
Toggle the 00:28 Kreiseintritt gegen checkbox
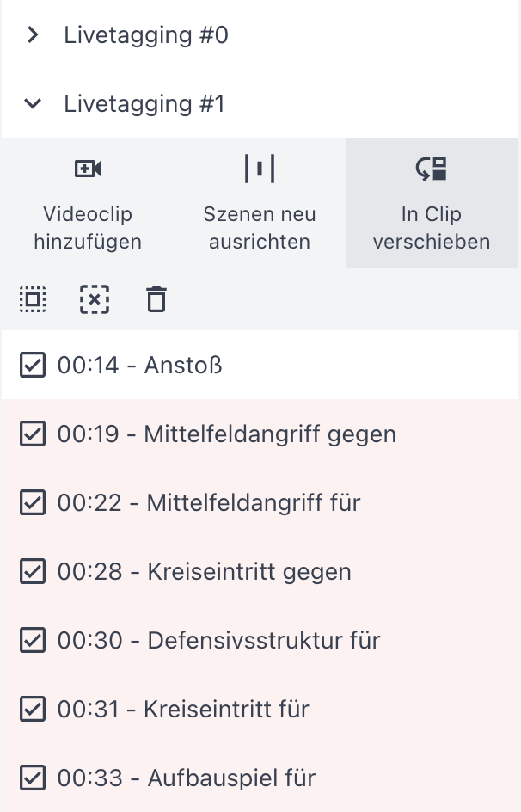coord(33,572)
